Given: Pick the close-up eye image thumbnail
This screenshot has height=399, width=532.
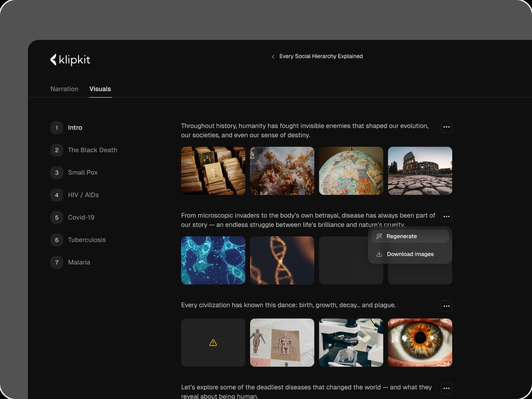Looking at the screenshot, I should pos(420,342).
